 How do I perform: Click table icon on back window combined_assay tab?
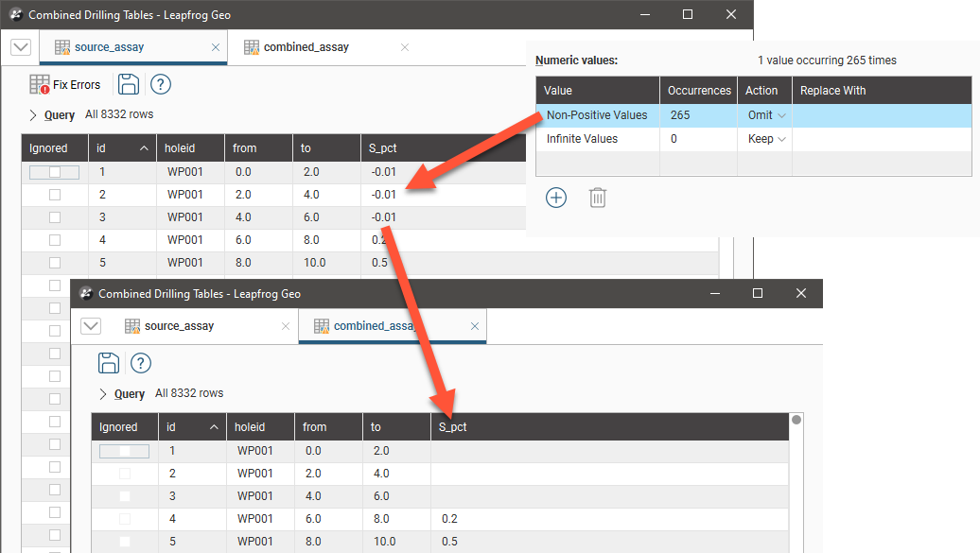click(252, 47)
